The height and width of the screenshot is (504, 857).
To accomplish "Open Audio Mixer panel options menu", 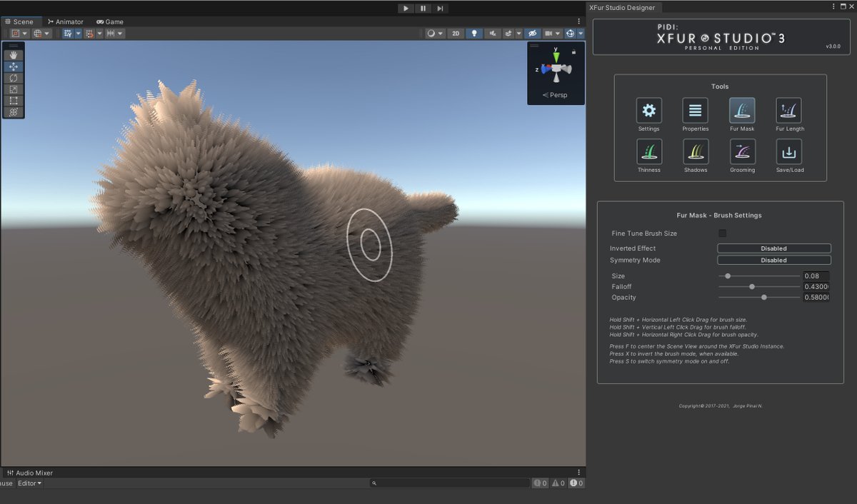I will click(x=579, y=473).
